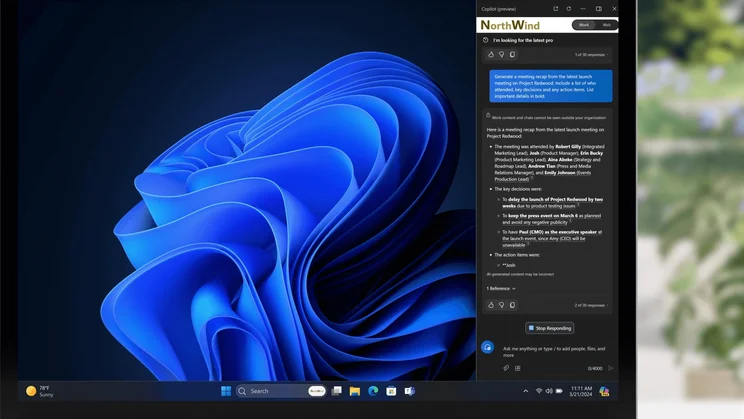The width and height of the screenshot is (744, 419).
Task: Refresh the Copilot conversation
Action: click(x=569, y=9)
